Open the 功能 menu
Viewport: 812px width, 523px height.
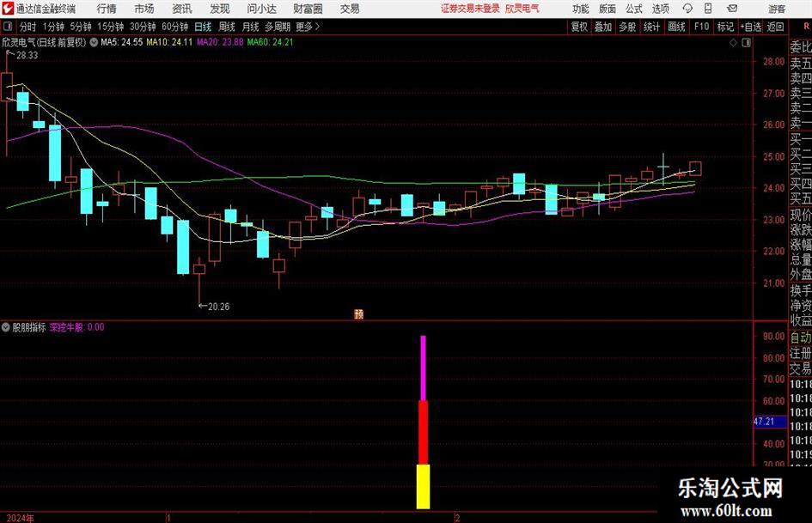click(581, 9)
